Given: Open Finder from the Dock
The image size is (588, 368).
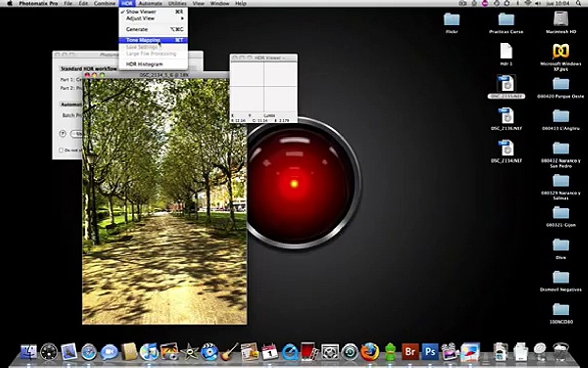Looking at the screenshot, I should pos(29,352).
